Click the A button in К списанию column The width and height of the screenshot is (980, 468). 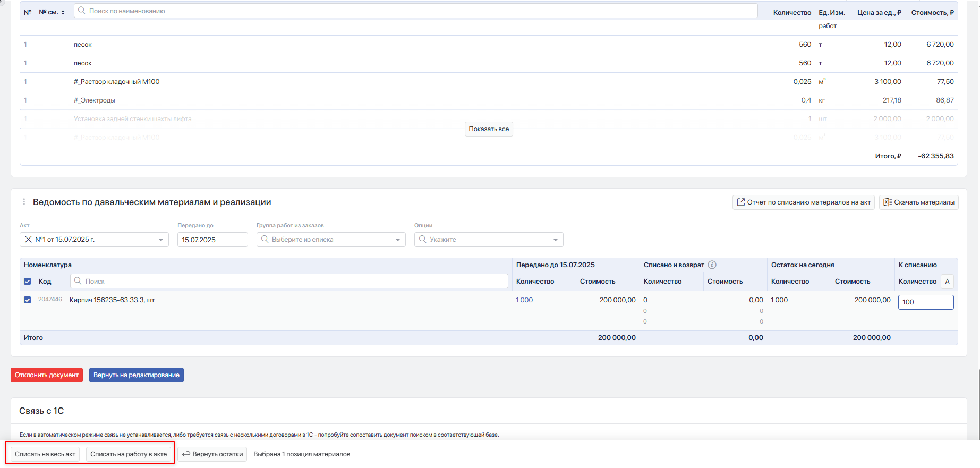[x=947, y=282]
